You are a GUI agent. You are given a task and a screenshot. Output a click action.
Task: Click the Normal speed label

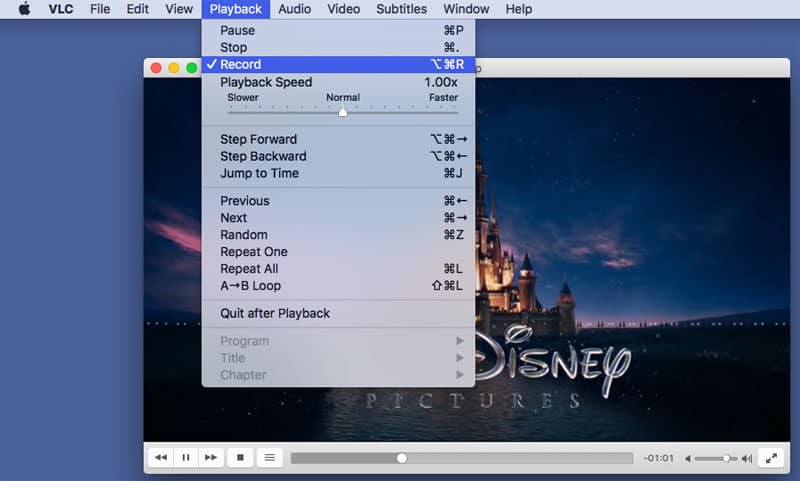point(343,97)
